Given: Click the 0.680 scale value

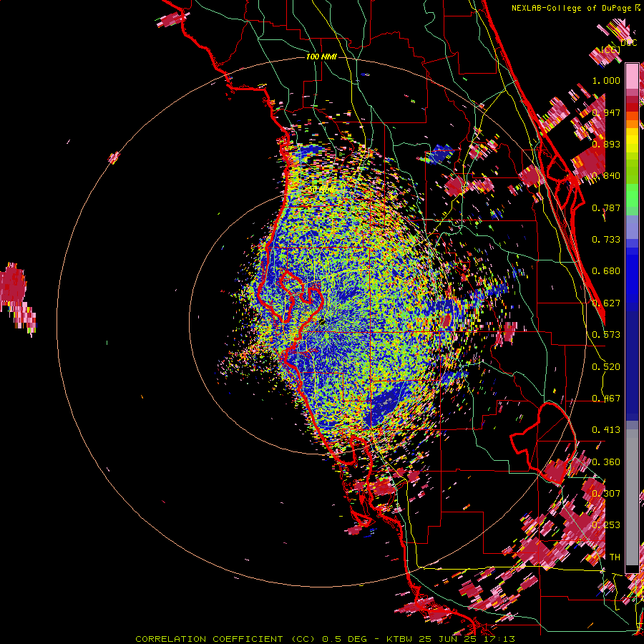Looking at the screenshot, I should click(x=606, y=271).
